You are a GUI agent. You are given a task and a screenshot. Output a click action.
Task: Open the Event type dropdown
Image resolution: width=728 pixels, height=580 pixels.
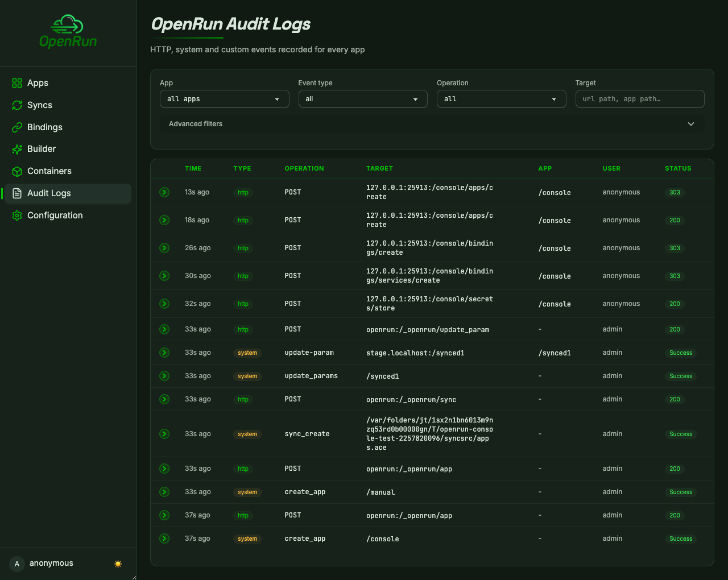(x=363, y=99)
